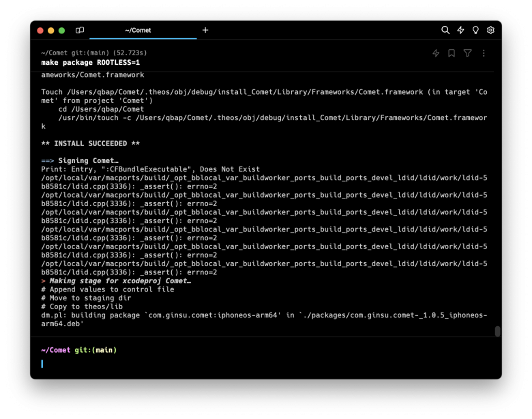Open the search magnifier icon
This screenshot has height=419, width=532.
point(445,30)
